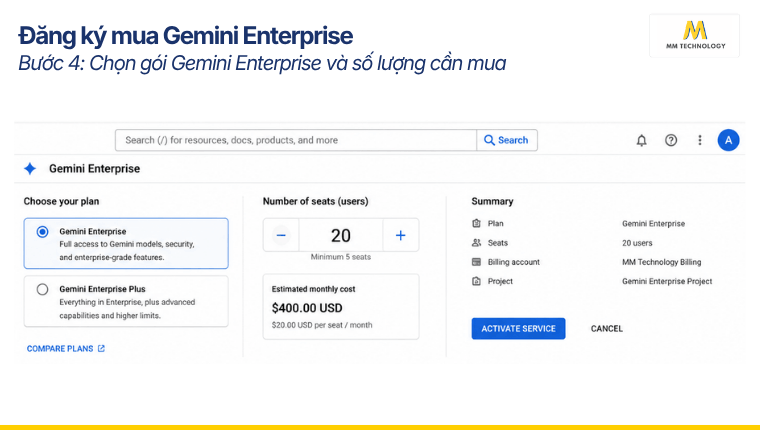Screen dimensions: 760x430
Task: Click '$20.00 USD per seat / month' text
Action: [322, 325]
